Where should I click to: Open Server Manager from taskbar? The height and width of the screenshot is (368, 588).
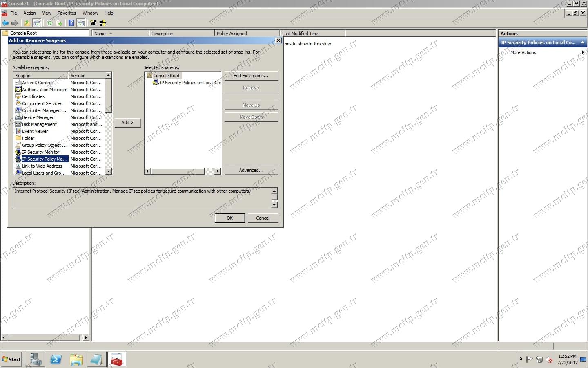click(35, 359)
